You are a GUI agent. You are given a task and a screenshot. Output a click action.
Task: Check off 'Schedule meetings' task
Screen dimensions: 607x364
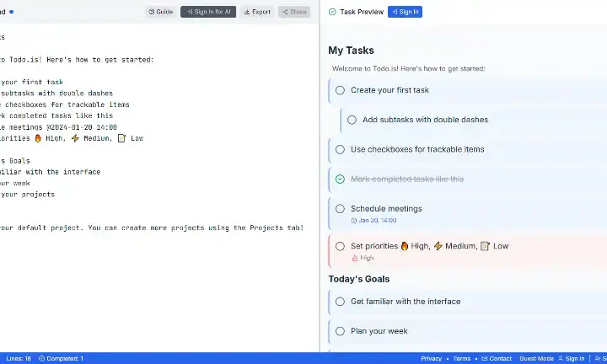click(x=340, y=209)
